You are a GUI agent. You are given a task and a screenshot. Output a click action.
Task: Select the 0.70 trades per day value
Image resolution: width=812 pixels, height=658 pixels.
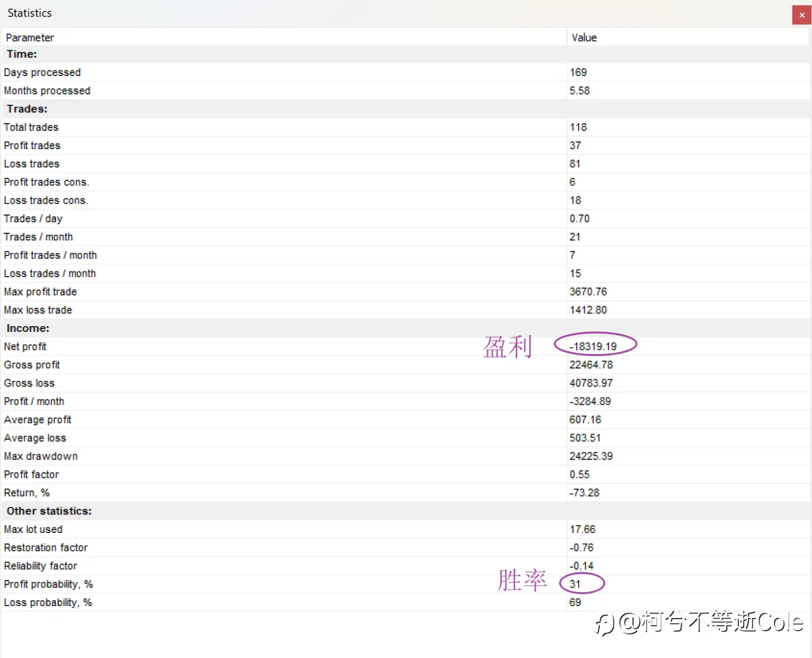(579, 218)
